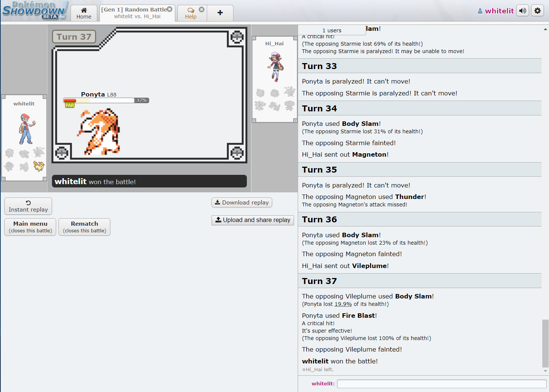The width and height of the screenshot is (549, 392).
Task: Click Ponyta's 17% health bar
Action: [x=106, y=100]
